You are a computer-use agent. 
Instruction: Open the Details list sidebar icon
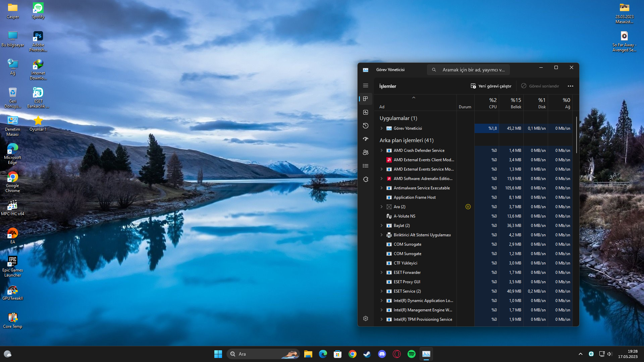[366, 166]
